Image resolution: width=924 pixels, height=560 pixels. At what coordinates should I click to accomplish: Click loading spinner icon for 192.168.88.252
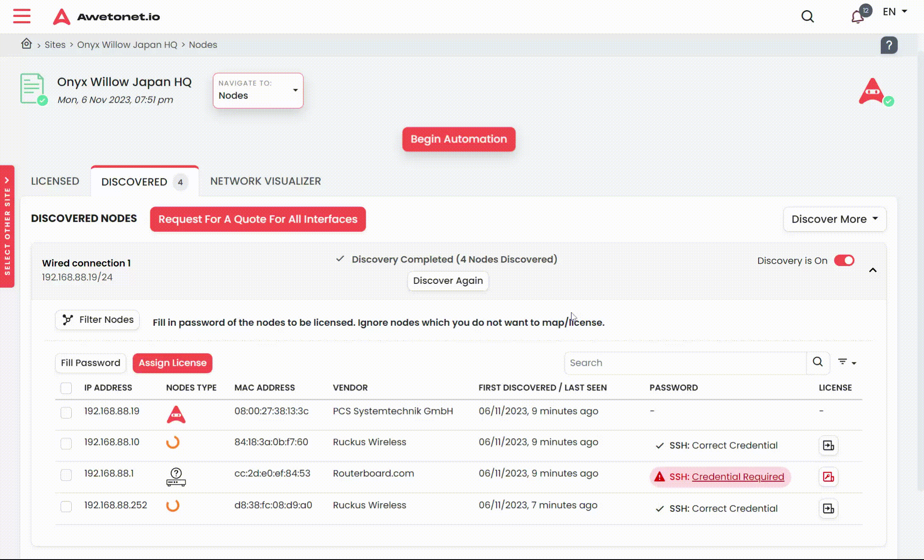pos(173,505)
